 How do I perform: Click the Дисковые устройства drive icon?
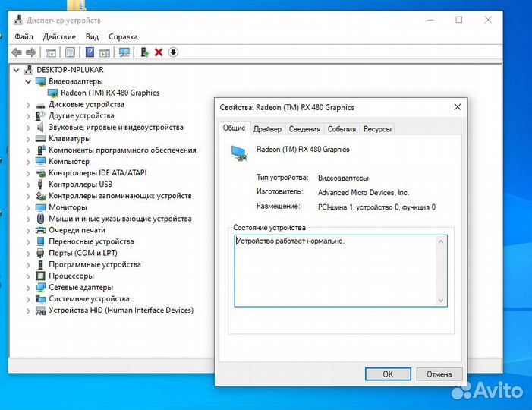41,105
